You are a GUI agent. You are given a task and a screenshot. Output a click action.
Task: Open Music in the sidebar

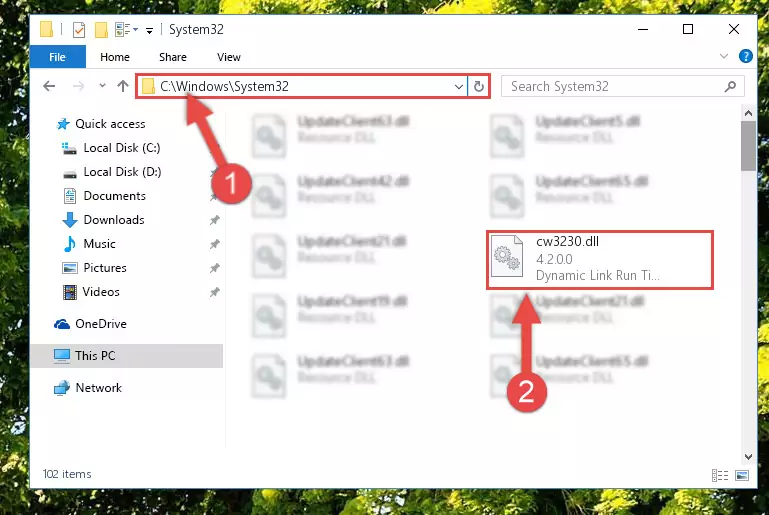(x=99, y=244)
